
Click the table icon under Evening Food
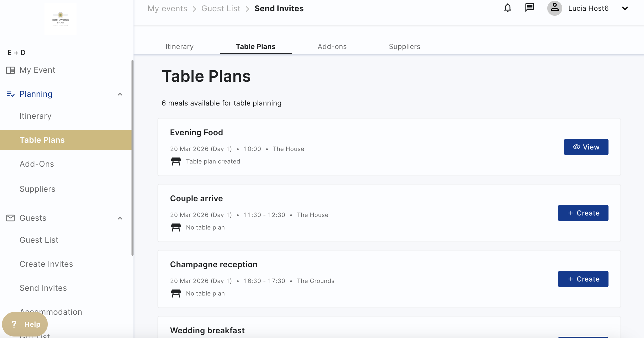tap(176, 161)
